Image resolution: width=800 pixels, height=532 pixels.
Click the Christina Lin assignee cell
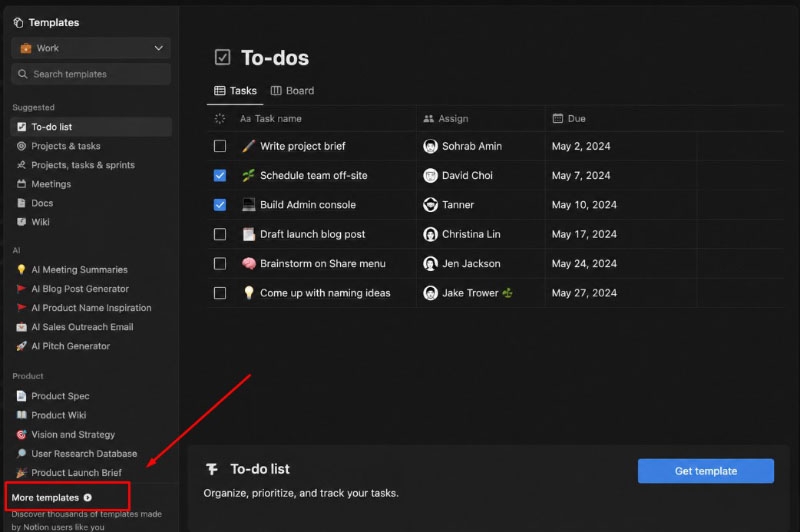point(481,234)
